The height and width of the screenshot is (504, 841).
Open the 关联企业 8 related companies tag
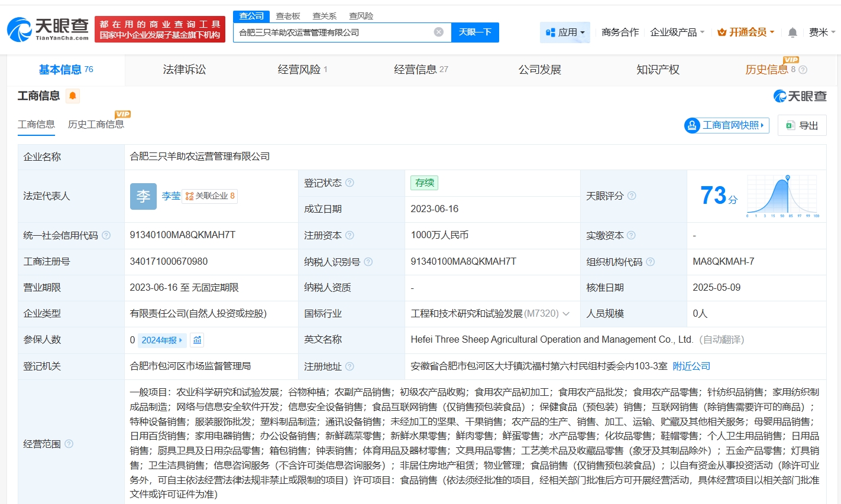(210, 196)
